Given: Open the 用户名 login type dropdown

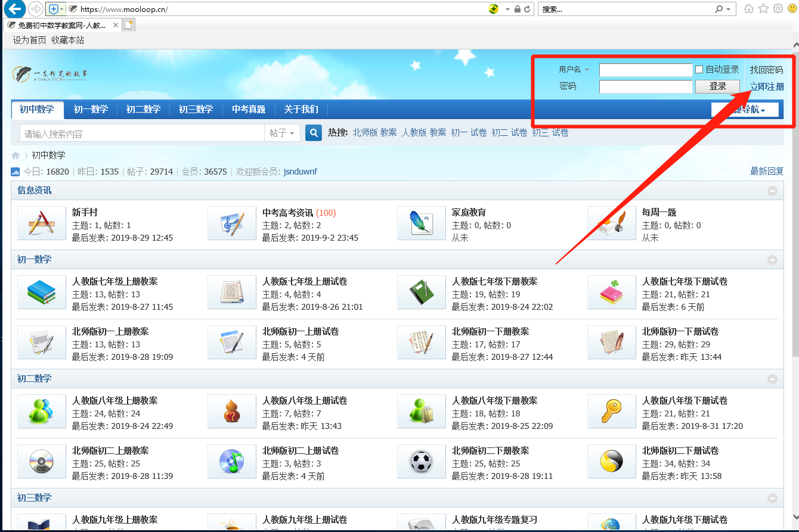Looking at the screenshot, I should click(x=574, y=70).
